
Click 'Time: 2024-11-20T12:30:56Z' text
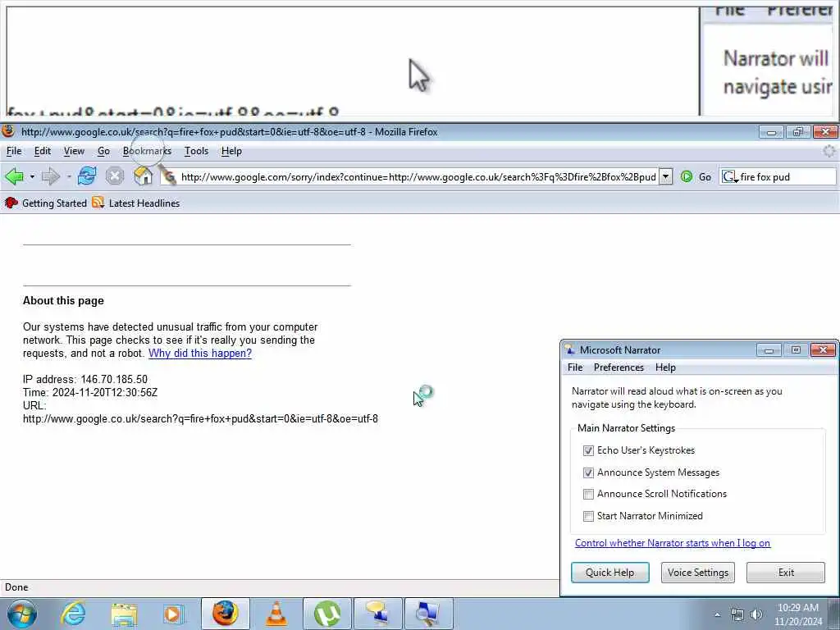coord(90,393)
